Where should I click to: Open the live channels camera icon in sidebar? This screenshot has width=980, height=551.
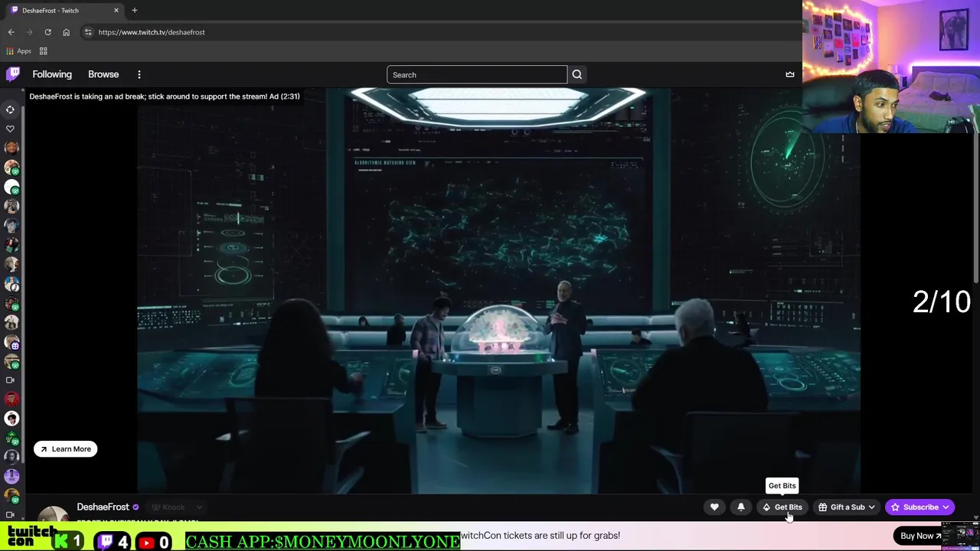11,380
